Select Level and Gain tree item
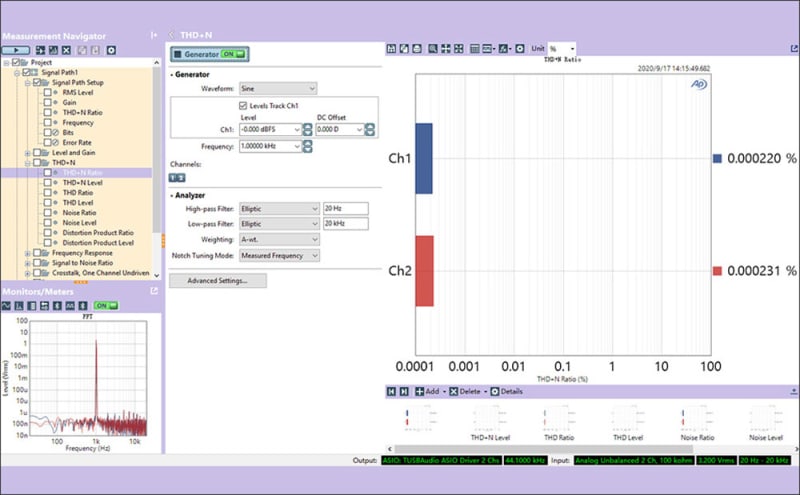 point(73,153)
